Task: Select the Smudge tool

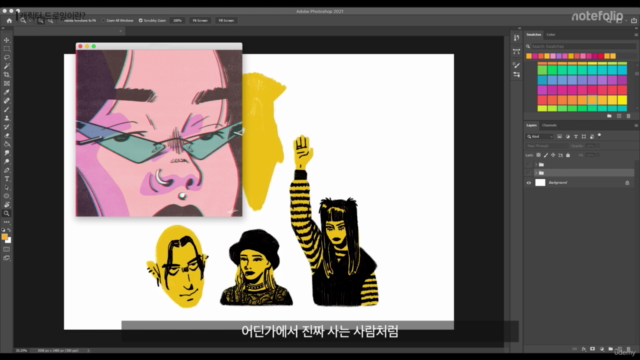Action: click(7, 153)
